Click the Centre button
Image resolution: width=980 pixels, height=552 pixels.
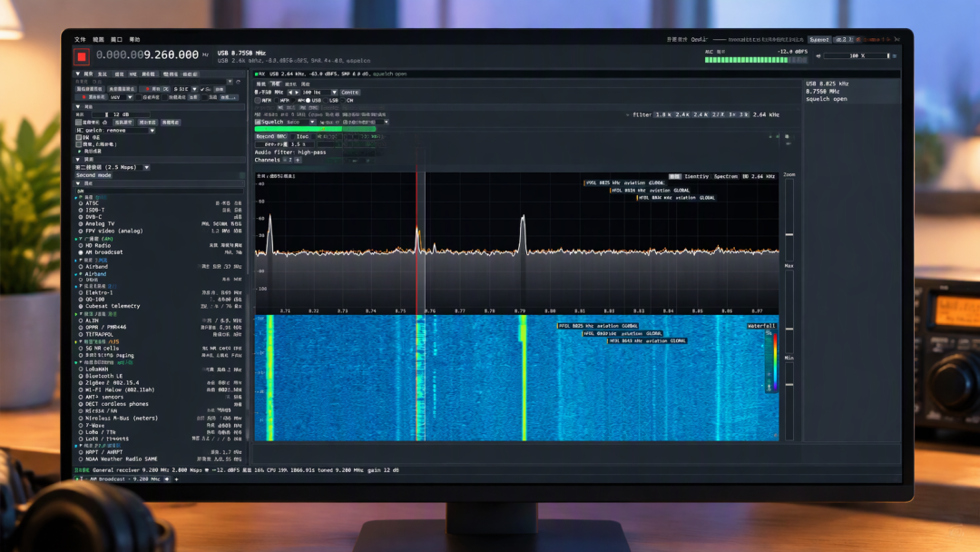(x=350, y=93)
